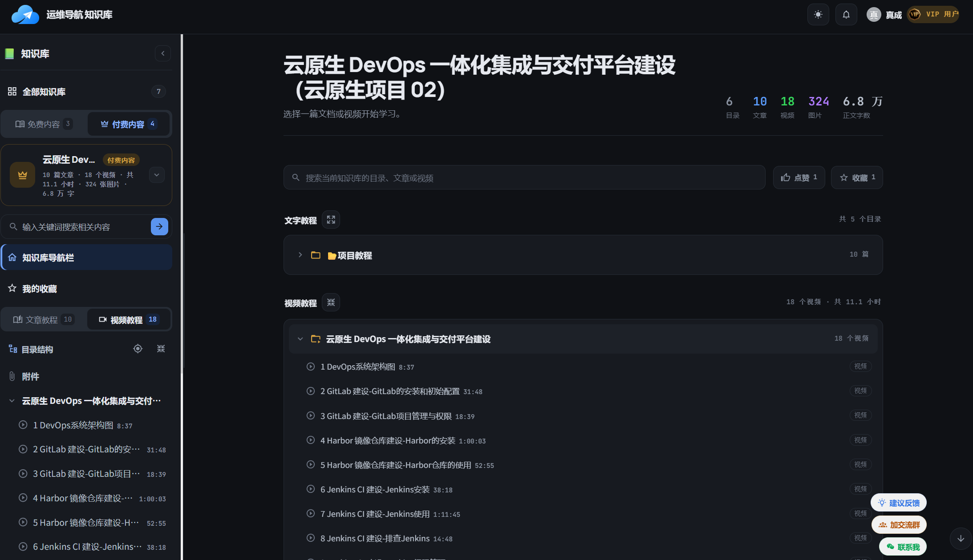The height and width of the screenshot is (560, 973).
Task: Collapse the 知识库 sidebar panel
Action: (163, 53)
